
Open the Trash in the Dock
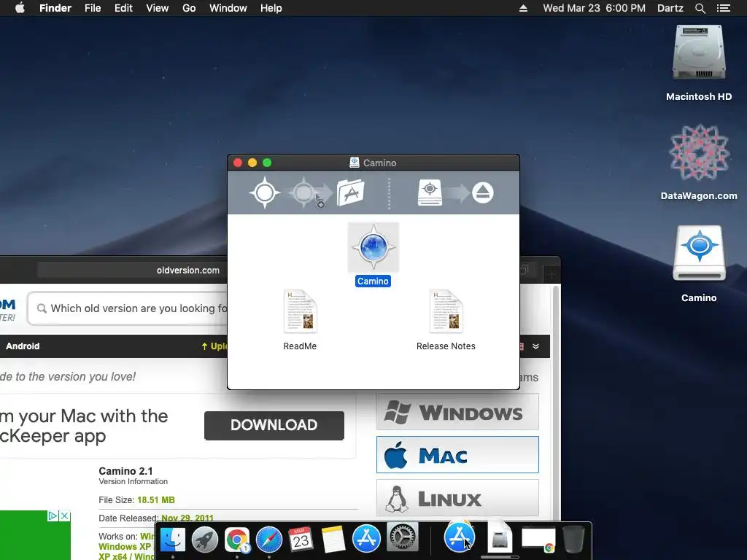point(573,539)
